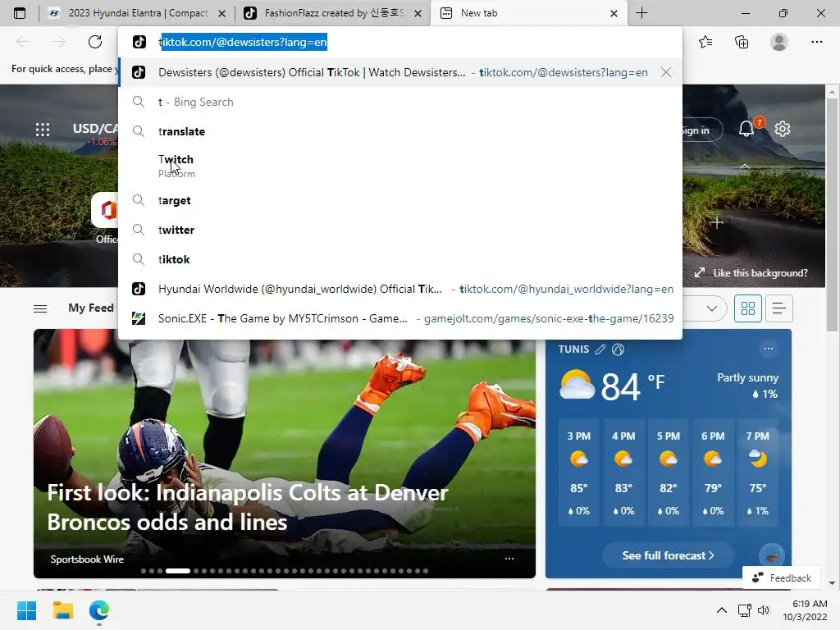
Task: Click the weather globe icon beside TUNIS
Action: [x=618, y=349]
